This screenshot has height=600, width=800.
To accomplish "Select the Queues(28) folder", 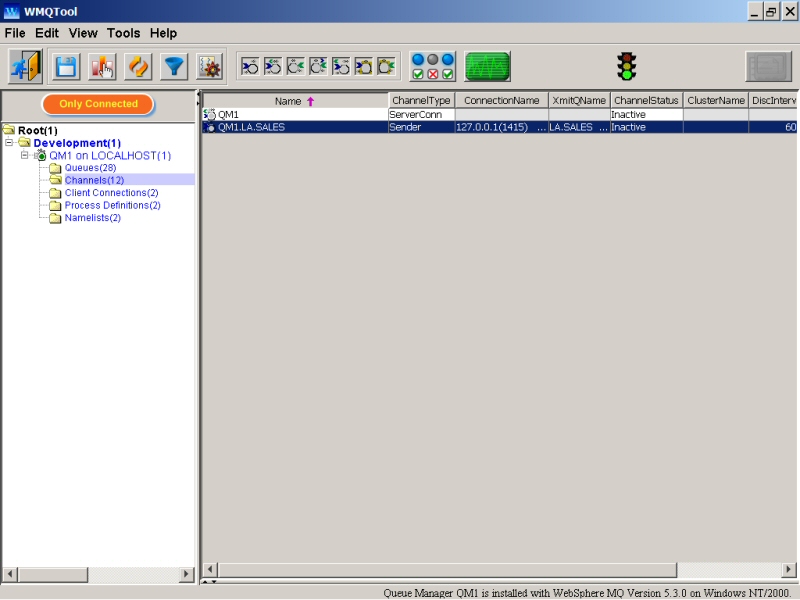I will coord(90,168).
